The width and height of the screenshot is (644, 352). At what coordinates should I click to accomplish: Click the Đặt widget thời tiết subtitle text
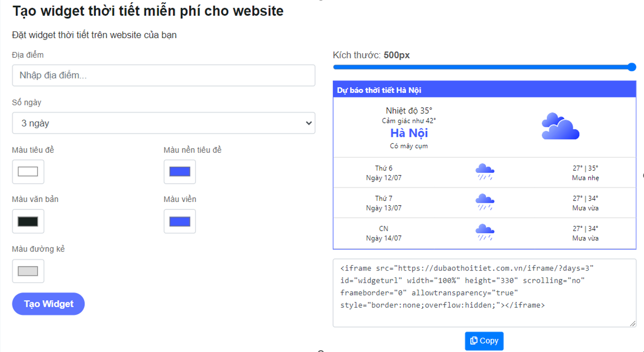94,35
